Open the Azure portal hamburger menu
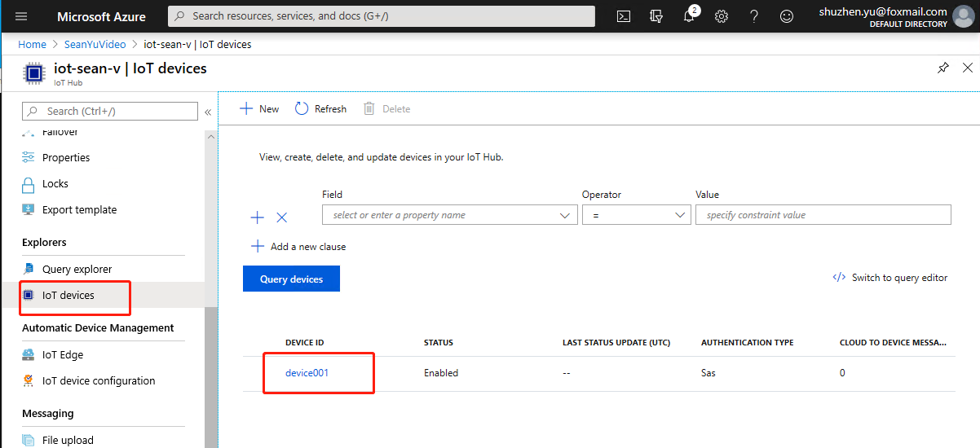This screenshot has height=448, width=980. [22, 16]
